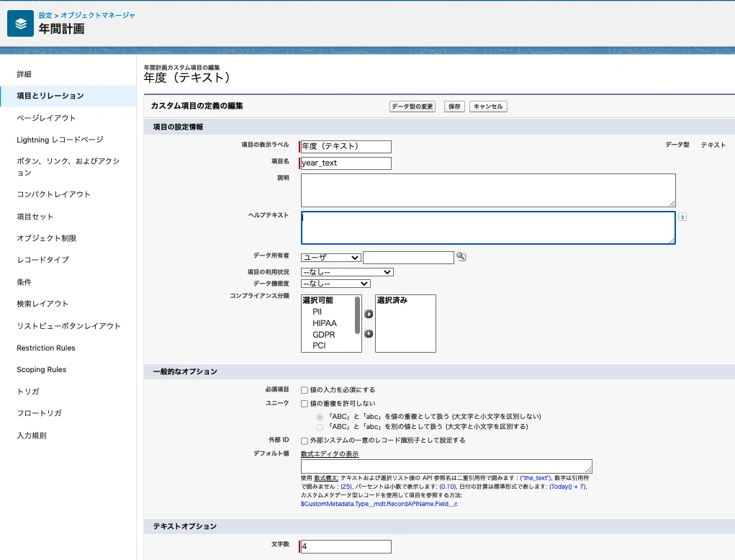Screen dimensions: 735x560
Task: Select 条件 in the sidebar
Action: point(24,282)
